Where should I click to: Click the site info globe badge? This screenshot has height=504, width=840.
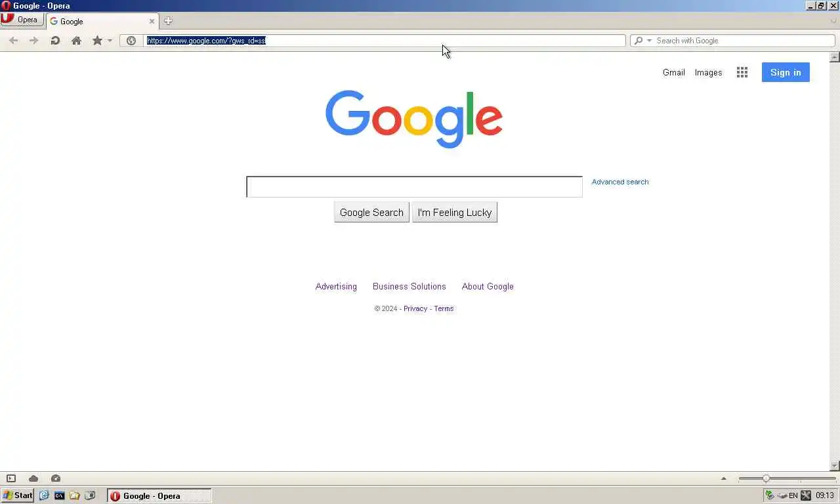131,41
